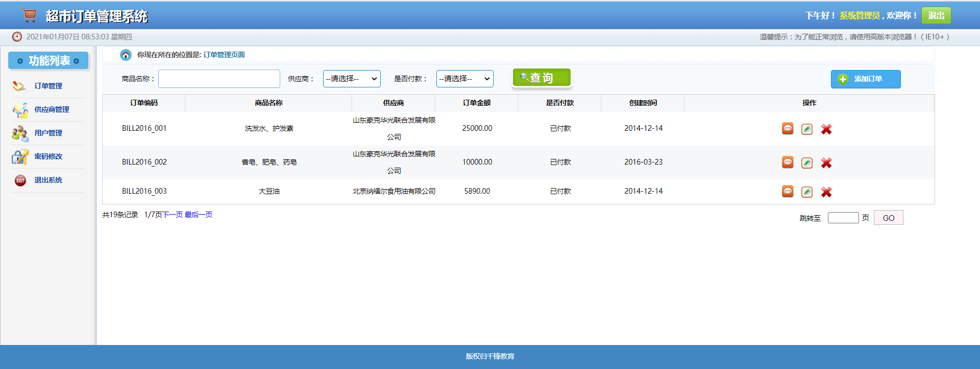Viewport: 980px width, 369px height.
Task: Open 密码修改 in the sidebar
Action: click(x=48, y=156)
